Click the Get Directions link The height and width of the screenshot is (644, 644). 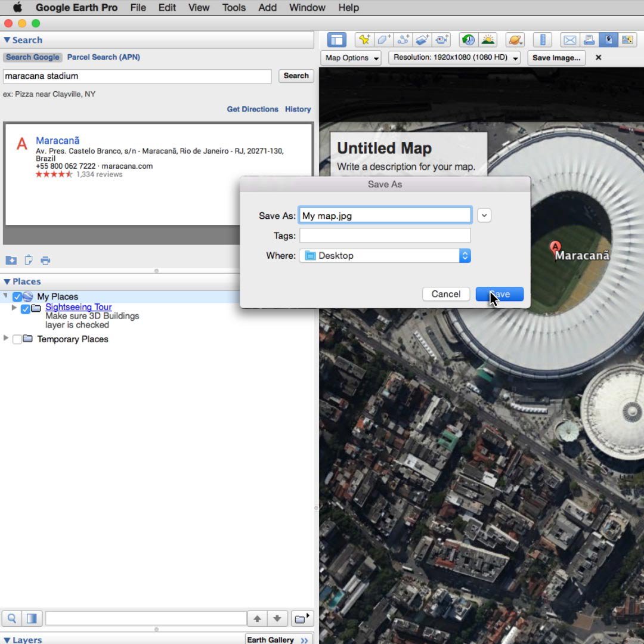pyautogui.click(x=253, y=109)
